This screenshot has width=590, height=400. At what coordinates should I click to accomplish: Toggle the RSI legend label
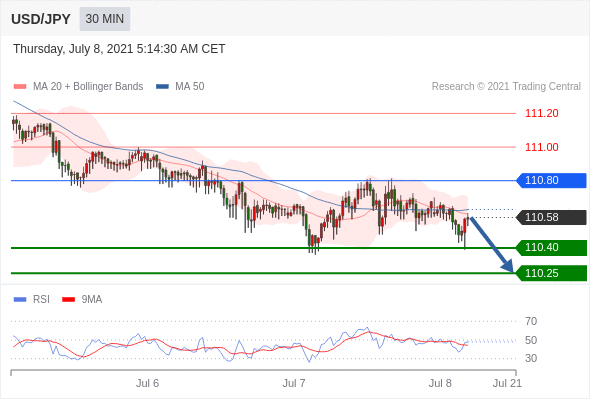pyautogui.click(x=41, y=300)
